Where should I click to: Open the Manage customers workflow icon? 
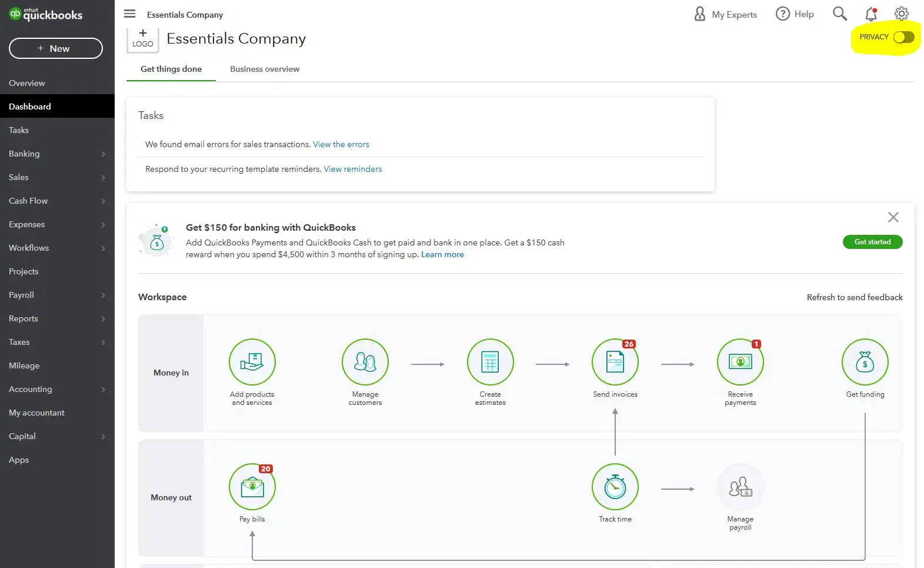pyautogui.click(x=365, y=362)
